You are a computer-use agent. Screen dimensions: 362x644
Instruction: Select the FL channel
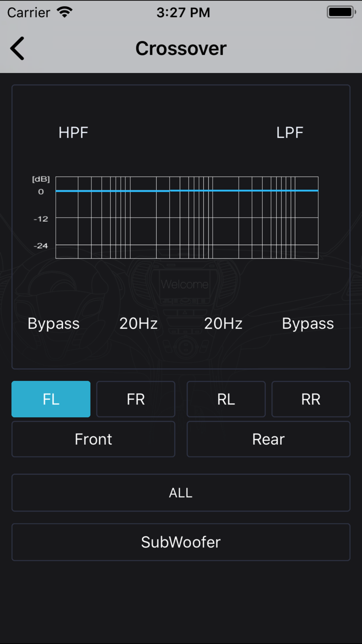[x=51, y=399]
